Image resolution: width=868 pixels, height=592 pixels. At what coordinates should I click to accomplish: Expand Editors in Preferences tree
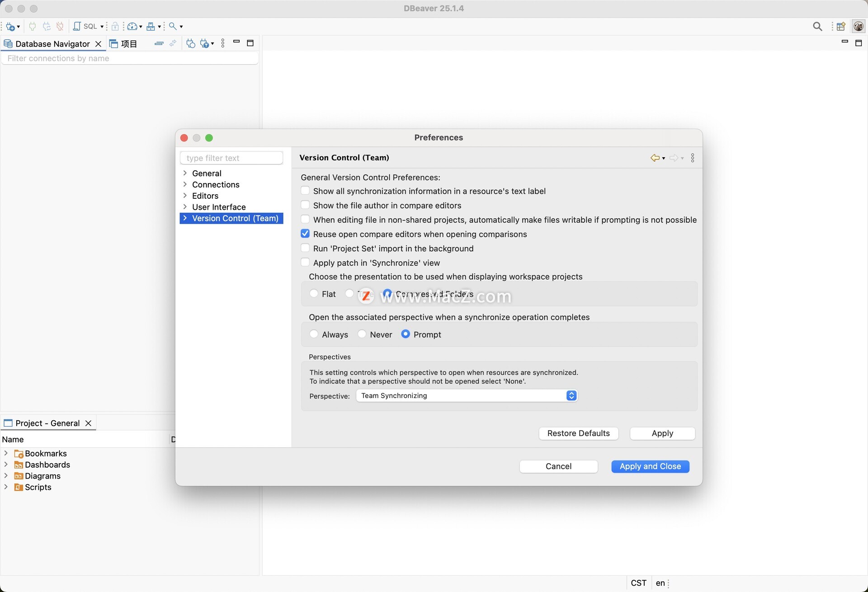pyautogui.click(x=185, y=196)
